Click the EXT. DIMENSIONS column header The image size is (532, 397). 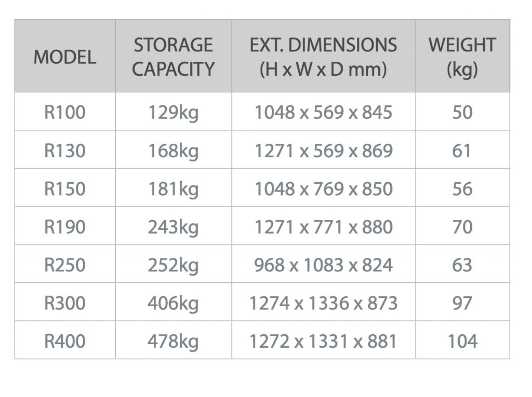coord(323,57)
